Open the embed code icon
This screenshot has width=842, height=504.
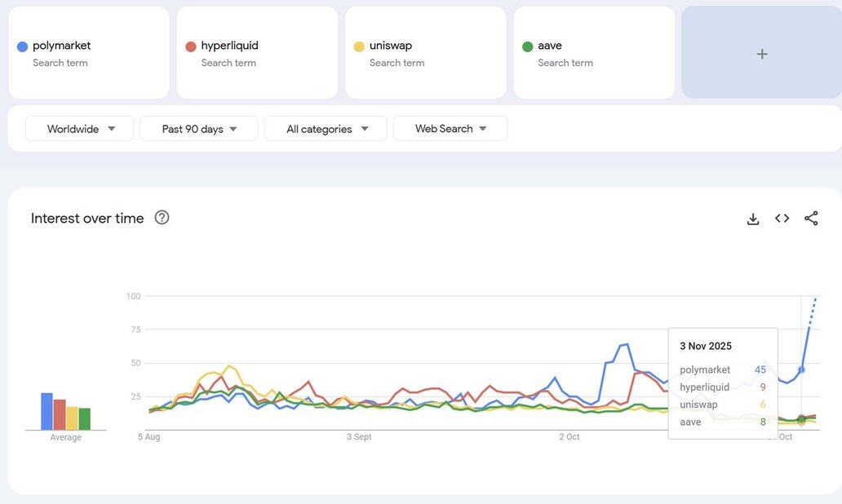[782, 219]
